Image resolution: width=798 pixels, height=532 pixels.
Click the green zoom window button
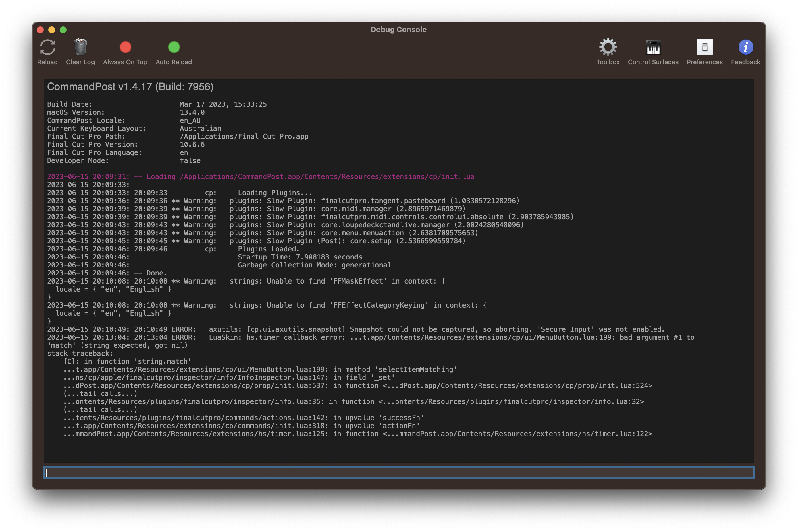[x=63, y=30]
